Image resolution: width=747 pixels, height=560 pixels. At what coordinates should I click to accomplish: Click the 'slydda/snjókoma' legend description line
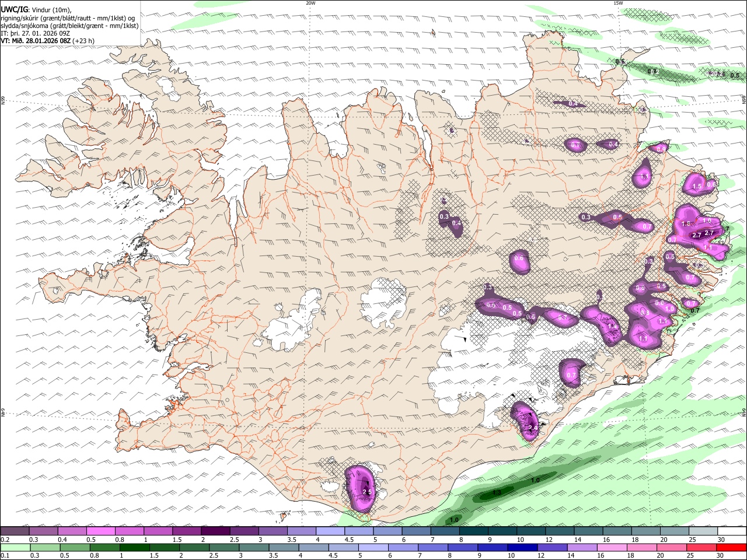click(70, 26)
